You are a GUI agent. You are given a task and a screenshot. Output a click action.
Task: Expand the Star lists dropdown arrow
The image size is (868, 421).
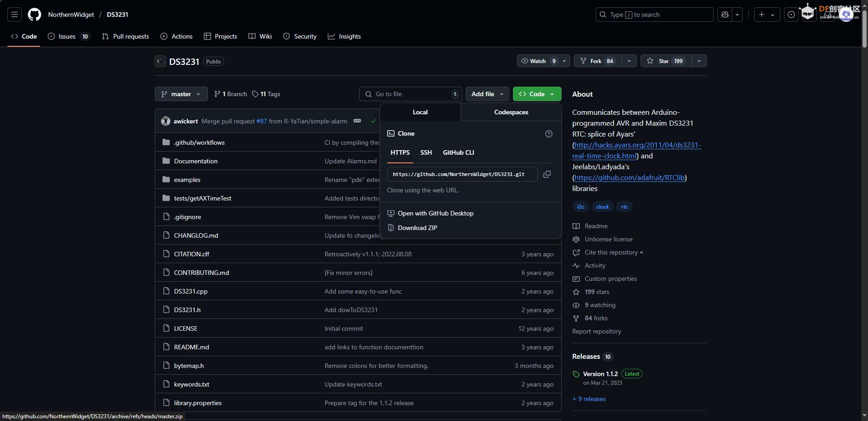pos(699,61)
